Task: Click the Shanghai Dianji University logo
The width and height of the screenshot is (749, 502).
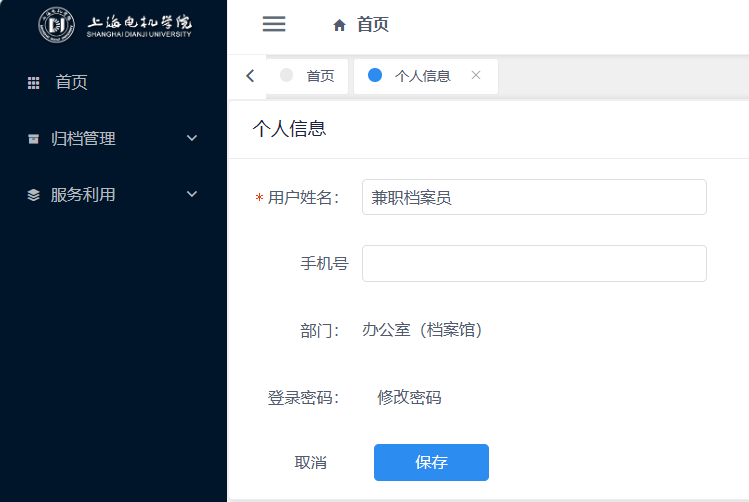Action: [x=114, y=23]
